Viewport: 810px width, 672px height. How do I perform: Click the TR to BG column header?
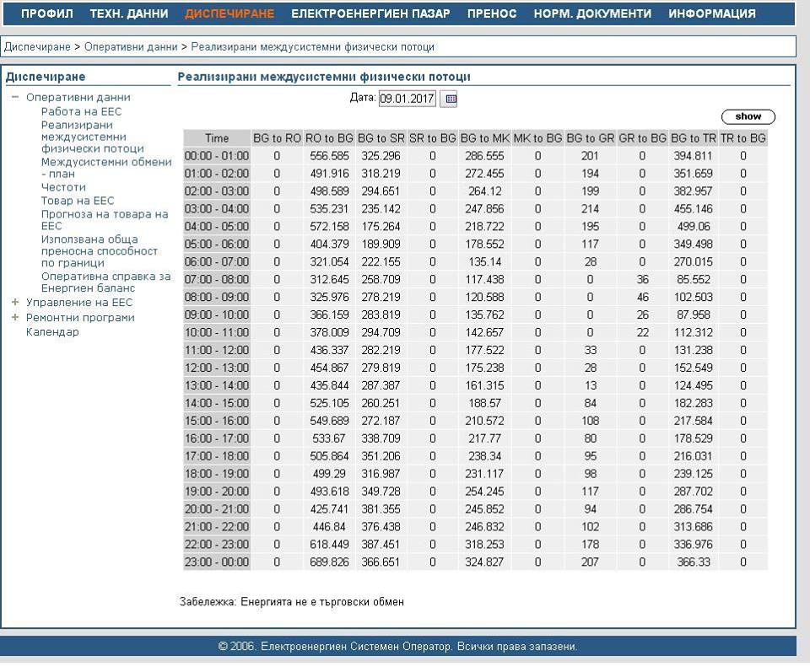tap(742, 138)
